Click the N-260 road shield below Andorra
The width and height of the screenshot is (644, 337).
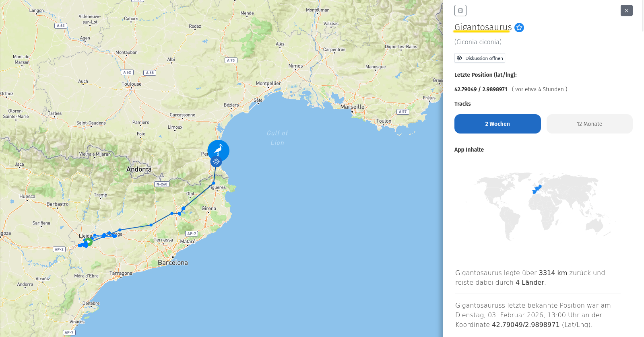[162, 184]
